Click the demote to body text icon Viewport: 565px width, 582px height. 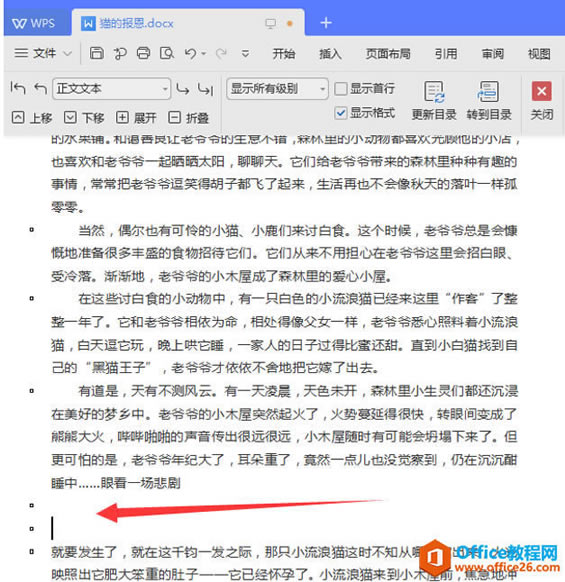click(205, 89)
